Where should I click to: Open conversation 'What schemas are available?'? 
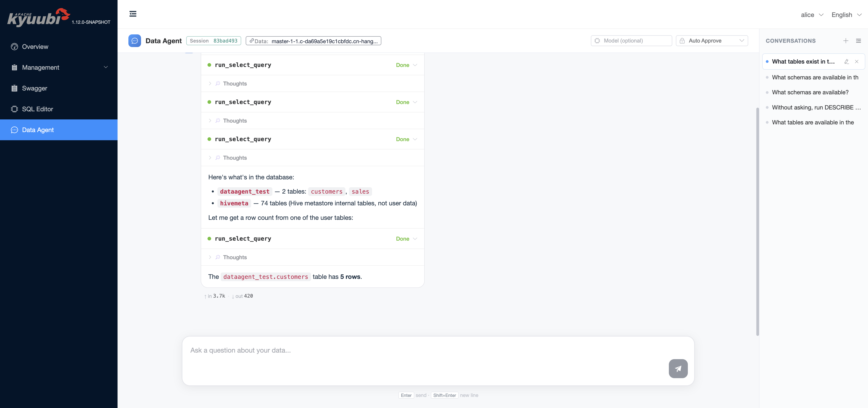click(814, 93)
